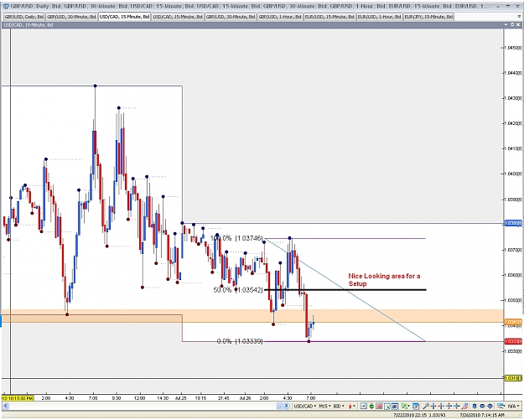
Task: Restore the USD/CAD chart window
Action: coord(512,24)
